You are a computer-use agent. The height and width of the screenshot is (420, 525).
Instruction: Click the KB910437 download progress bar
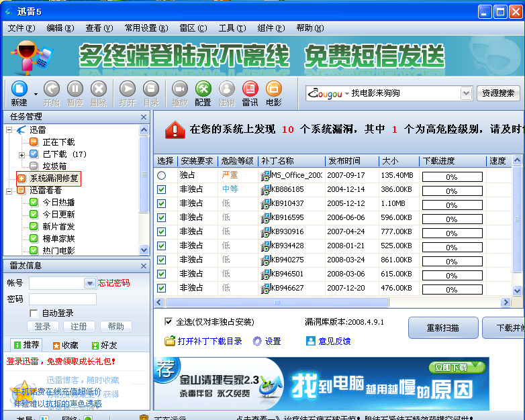[x=451, y=203]
